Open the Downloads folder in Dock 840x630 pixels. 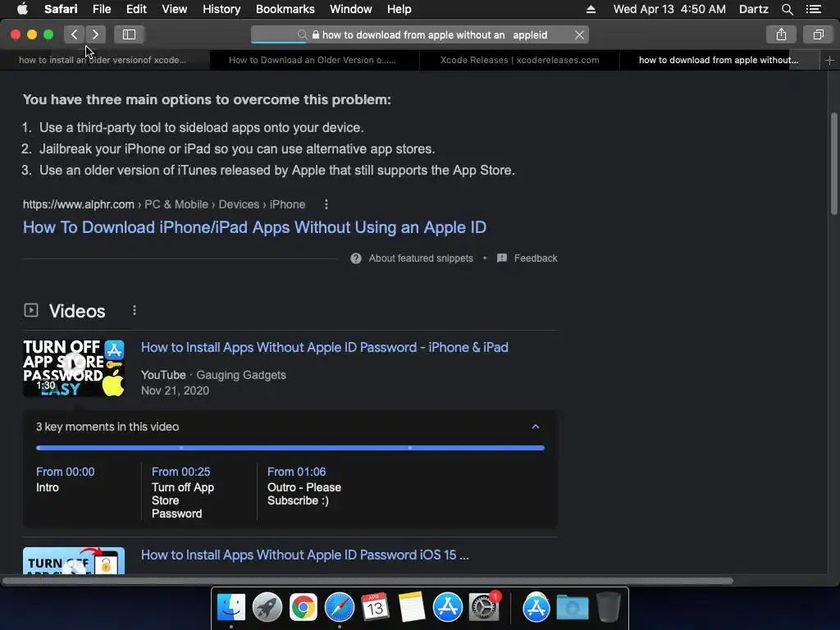tap(572, 608)
